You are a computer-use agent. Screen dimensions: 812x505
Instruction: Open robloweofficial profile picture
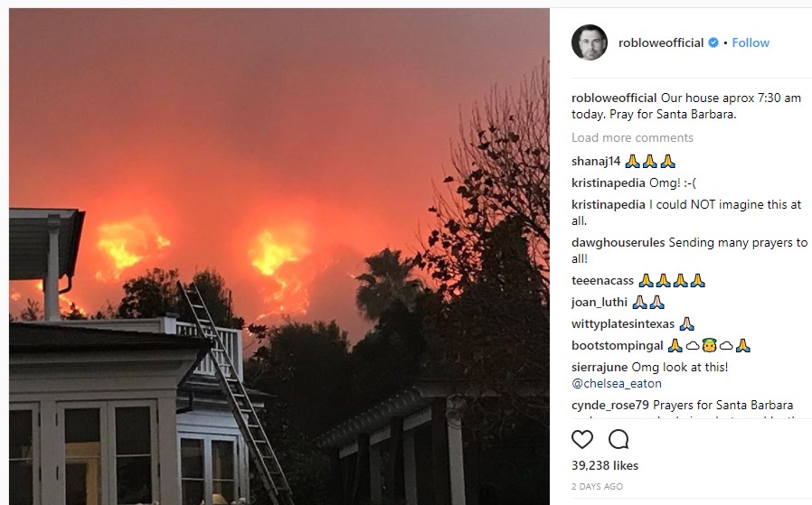[x=590, y=42]
